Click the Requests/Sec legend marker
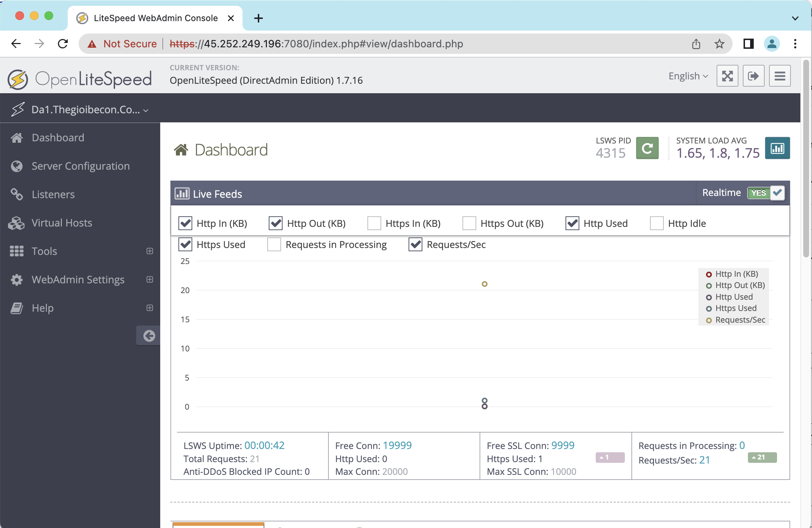This screenshot has width=812, height=528. tap(709, 320)
